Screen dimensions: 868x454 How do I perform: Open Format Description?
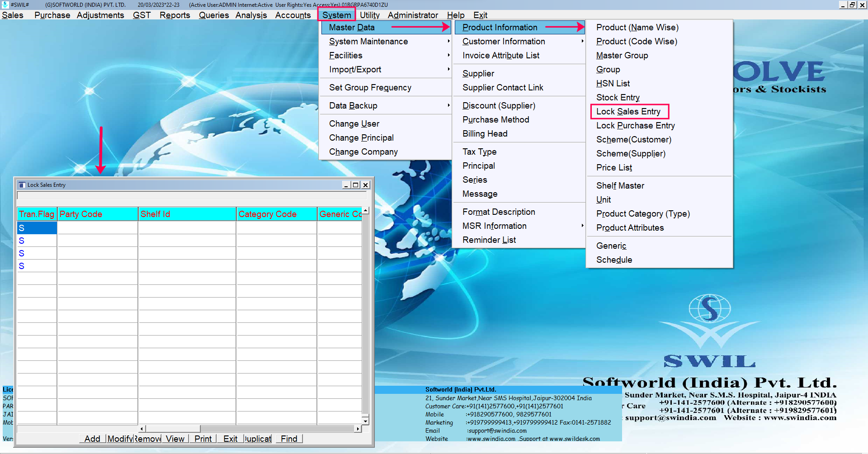[x=519, y=212]
